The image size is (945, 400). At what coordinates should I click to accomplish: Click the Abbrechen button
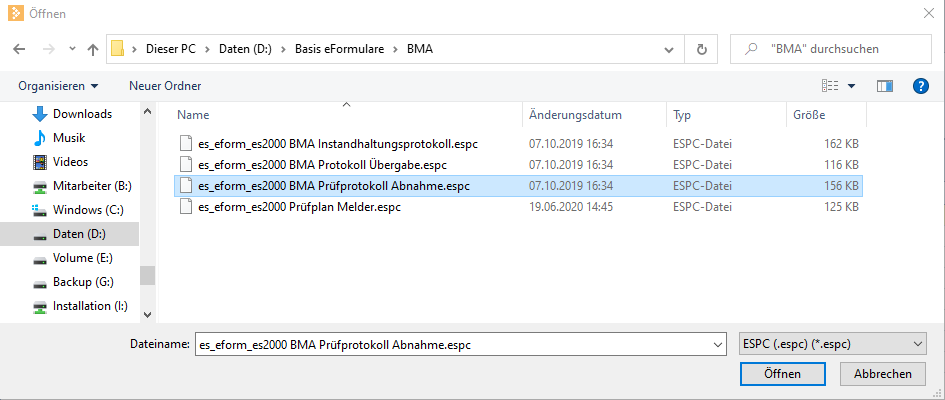(x=882, y=373)
